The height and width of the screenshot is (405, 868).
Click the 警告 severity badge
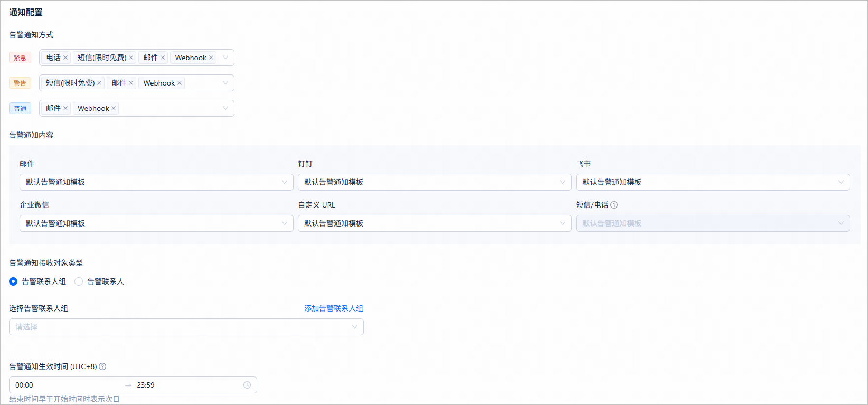[20, 83]
